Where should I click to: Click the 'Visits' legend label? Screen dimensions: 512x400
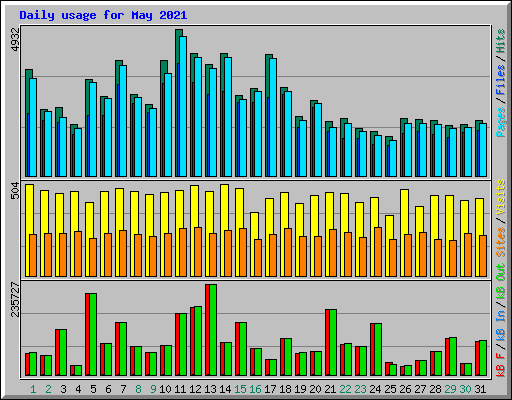[x=501, y=198]
